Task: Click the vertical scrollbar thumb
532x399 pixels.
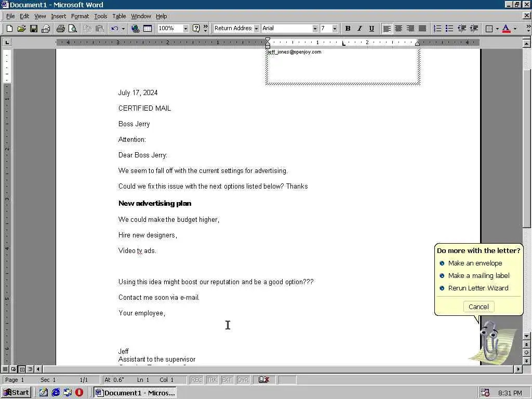Action: tap(526, 148)
